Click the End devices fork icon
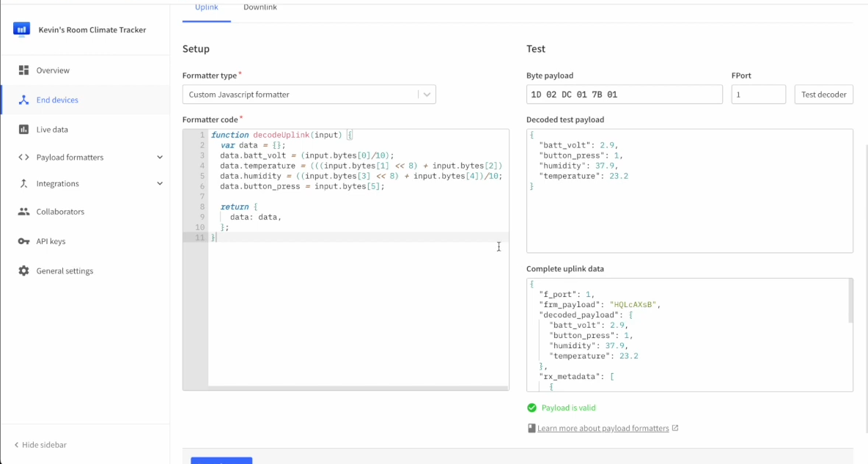Screen dimensions: 868x464 [x=23, y=100]
